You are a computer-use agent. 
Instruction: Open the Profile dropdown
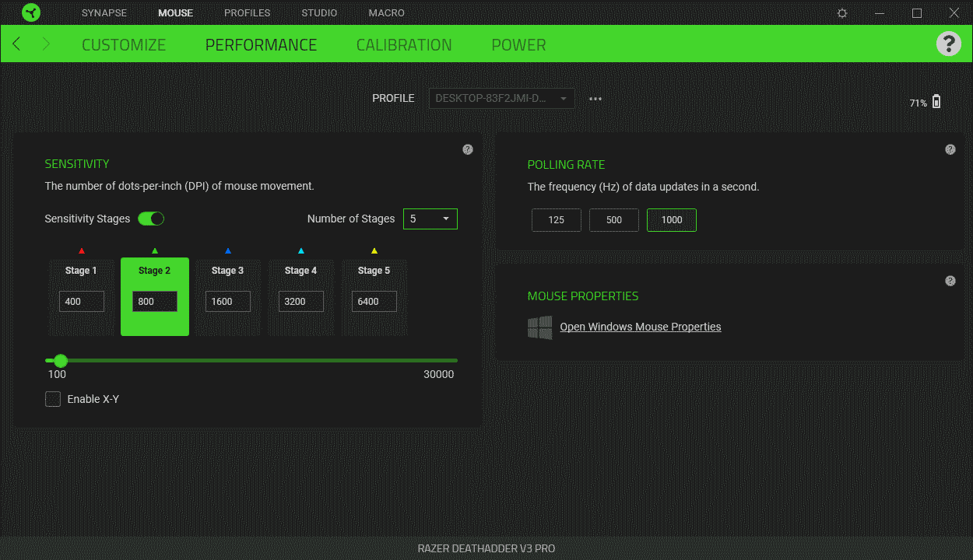tap(502, 99)
